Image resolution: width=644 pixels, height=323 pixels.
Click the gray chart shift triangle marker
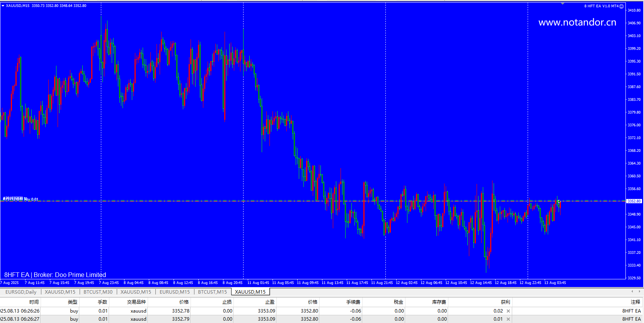pyautogui.click(x=563, y=3)
